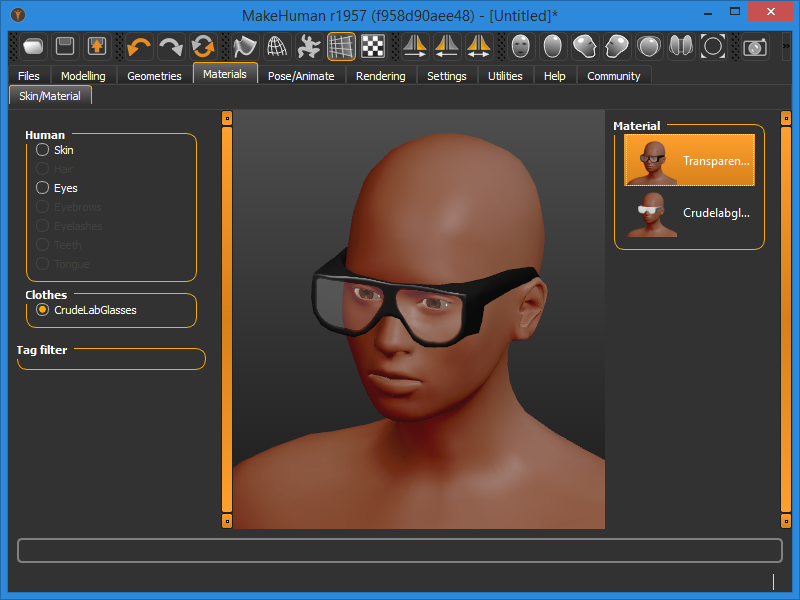Switch to bottom view icon
This screenshot has width=800, height=600.
pyautogui.click(x=681, y=47)
